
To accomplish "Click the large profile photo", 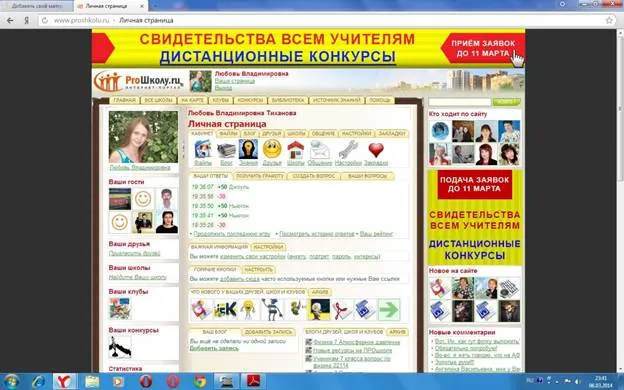I will [x=144, y=136].
